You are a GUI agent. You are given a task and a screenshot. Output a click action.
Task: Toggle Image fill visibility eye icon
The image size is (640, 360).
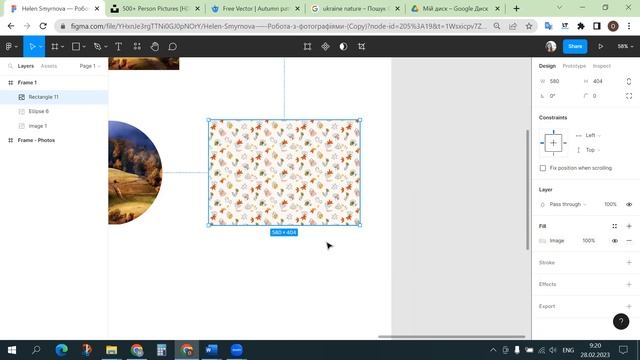(614, 241)
